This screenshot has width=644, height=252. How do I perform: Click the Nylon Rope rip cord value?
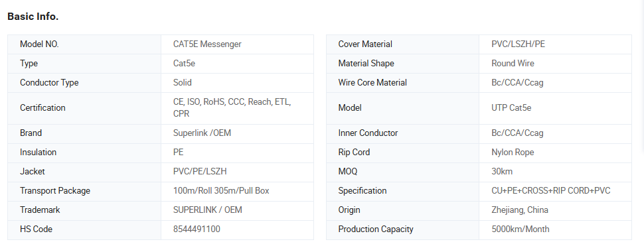(x=513, y=153)
